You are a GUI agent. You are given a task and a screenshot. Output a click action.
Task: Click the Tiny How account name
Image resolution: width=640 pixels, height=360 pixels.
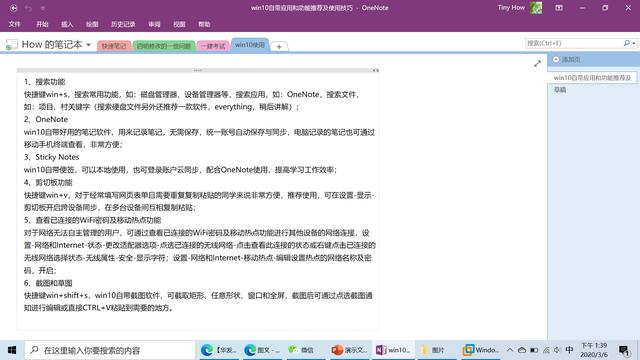pyautogui.click(x=511, y=7)
